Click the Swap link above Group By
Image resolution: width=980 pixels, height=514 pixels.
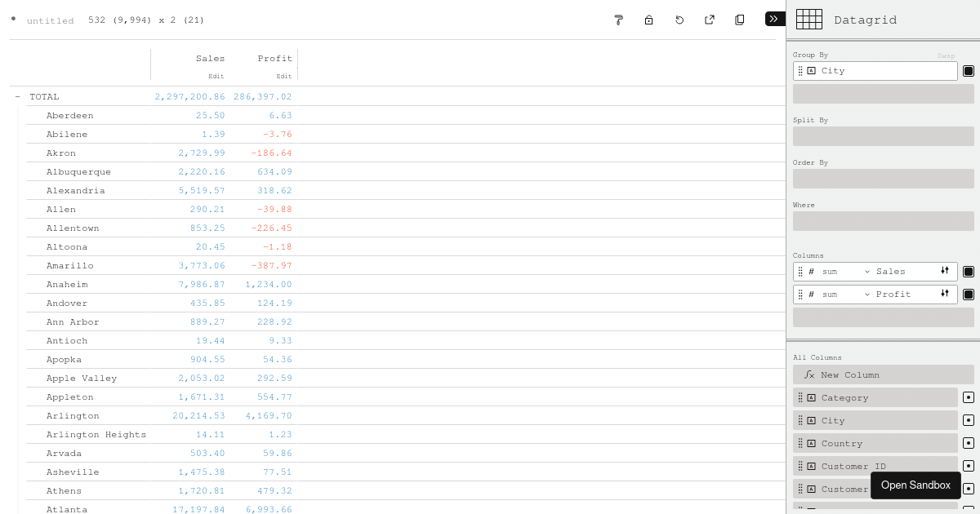coord(947,55)
